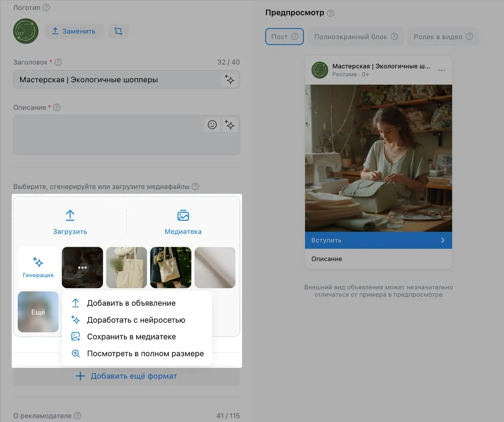The image size is (504, 422).
Task: Choose Доработать с нейросетью from the menu
Action: click(x=136, y=320)
